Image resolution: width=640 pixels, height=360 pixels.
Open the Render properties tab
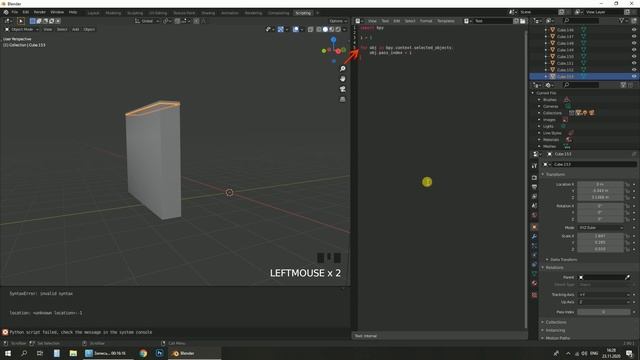point(534,178)
